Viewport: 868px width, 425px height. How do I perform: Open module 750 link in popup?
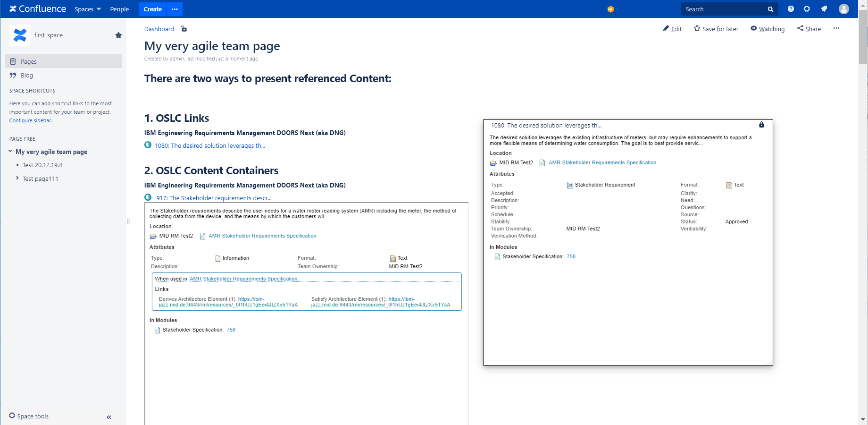click(571, 256)
